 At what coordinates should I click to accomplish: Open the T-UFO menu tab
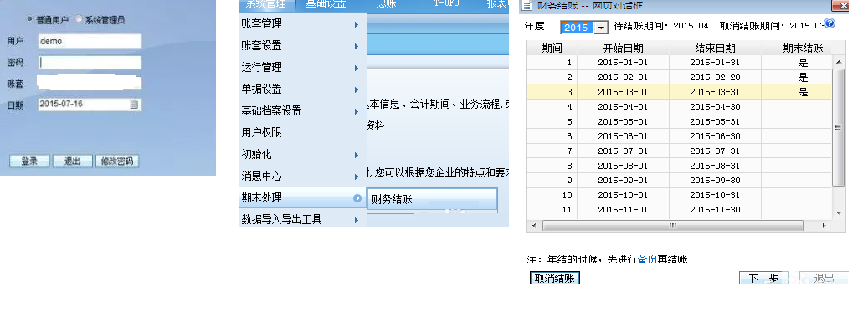tap(446, 4)
